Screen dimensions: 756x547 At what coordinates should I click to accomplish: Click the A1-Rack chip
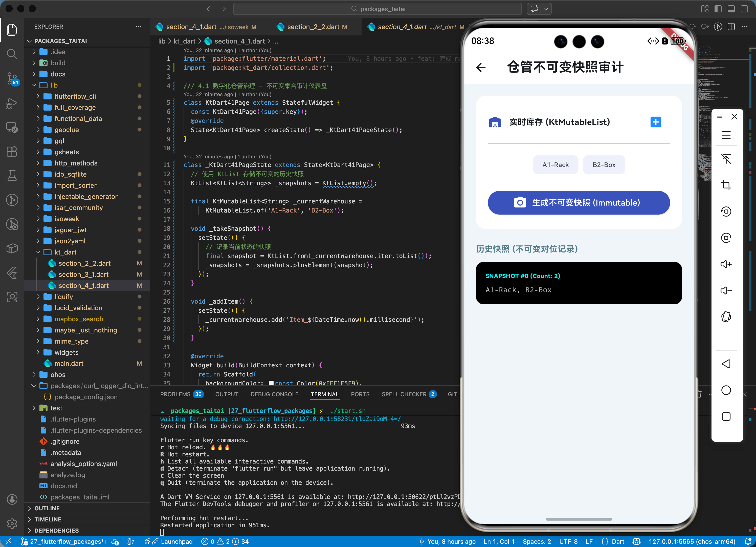coord(555,165)
